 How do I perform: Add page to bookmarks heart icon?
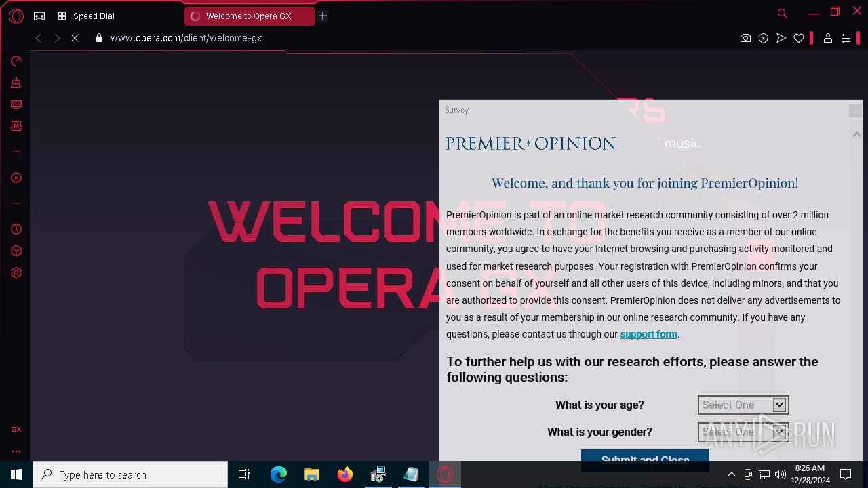point(799,39)
